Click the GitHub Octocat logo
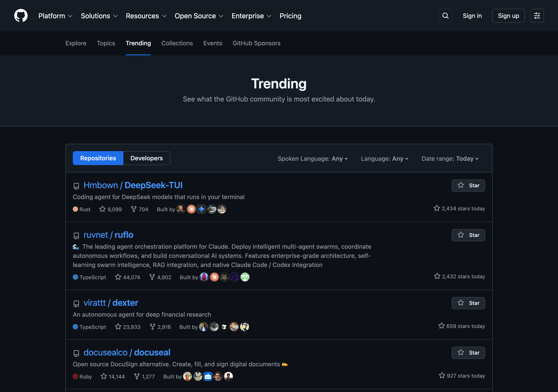 click(x=21, y=15)
